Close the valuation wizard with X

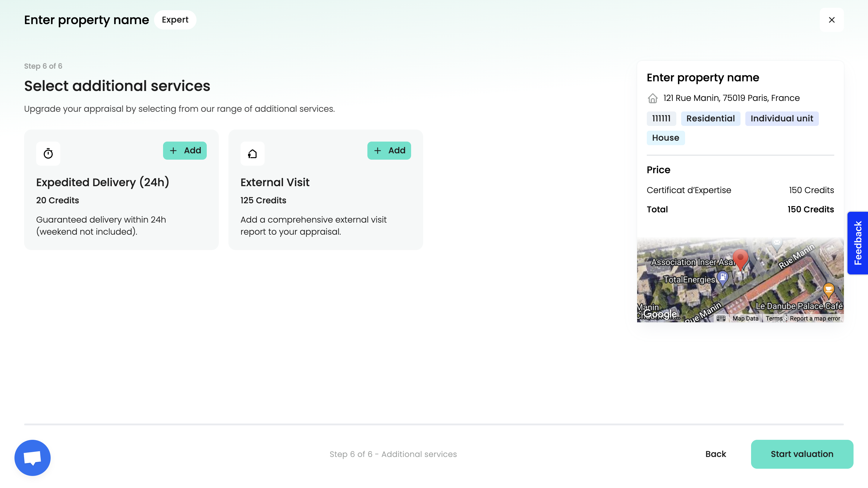832,20
